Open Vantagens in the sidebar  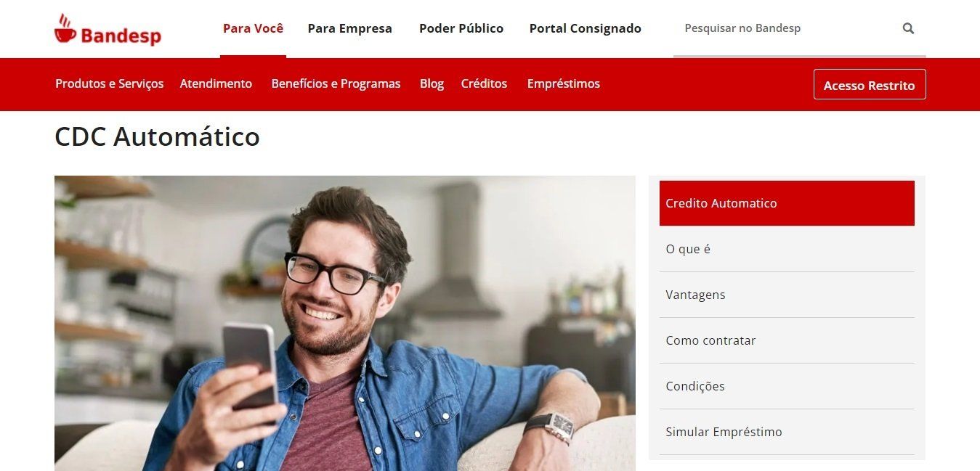pyautogui.click(x=787, y=295)
